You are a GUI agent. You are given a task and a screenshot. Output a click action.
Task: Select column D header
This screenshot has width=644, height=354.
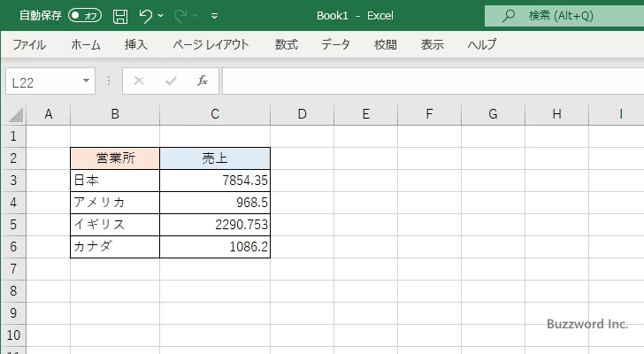point(302,114)
